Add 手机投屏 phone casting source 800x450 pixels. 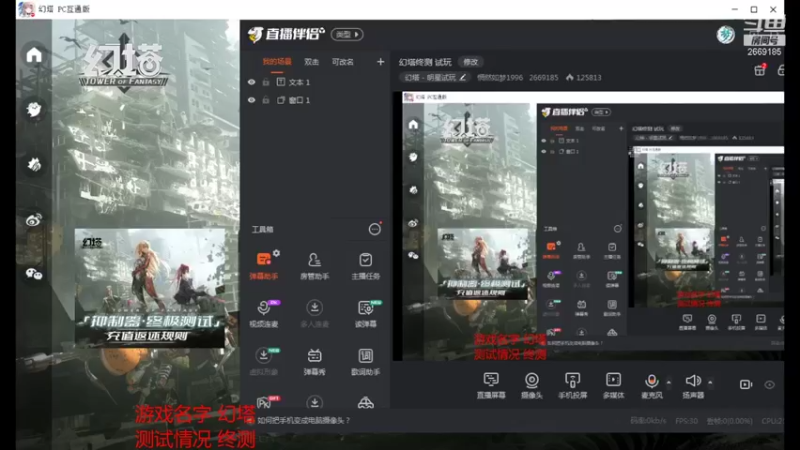click(x=572, y=385)
